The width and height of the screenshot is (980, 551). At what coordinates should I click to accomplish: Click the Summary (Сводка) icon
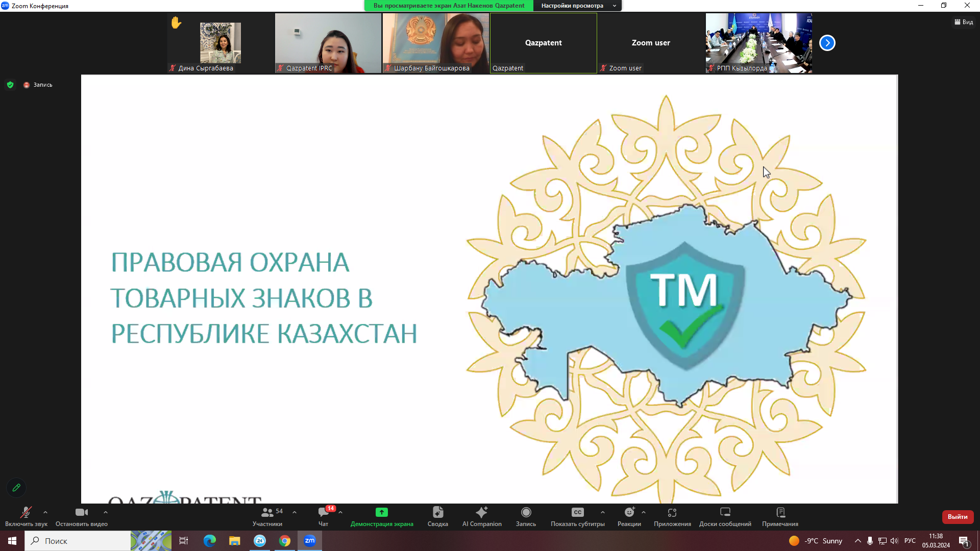click(437, 516)
